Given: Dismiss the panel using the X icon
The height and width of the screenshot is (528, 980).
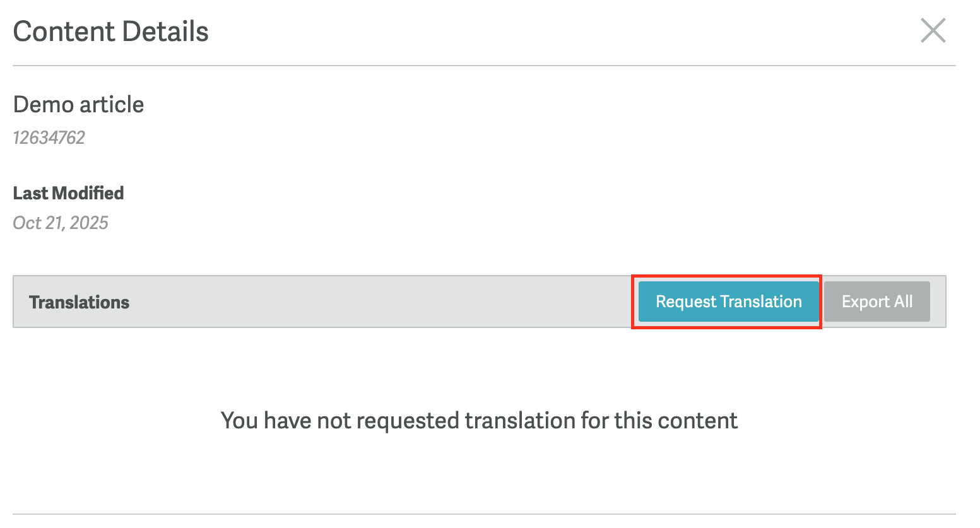Looking at the screenshot, I should click(933, 30).
